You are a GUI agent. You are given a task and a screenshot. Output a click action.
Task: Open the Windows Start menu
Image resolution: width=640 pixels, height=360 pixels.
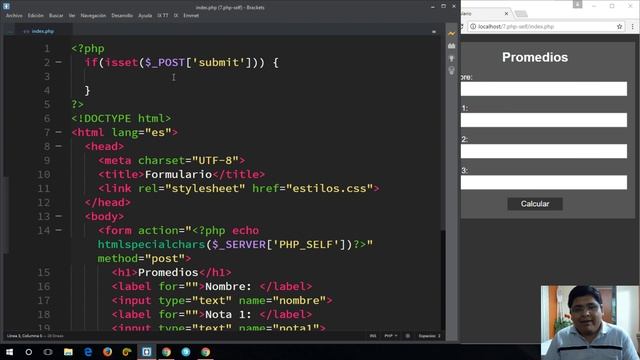tap(9, 352)
